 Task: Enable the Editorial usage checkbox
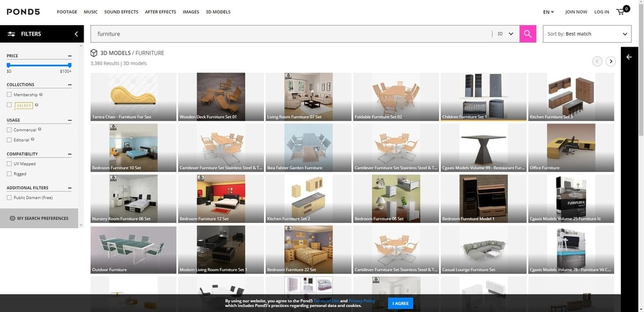[9, 140]
